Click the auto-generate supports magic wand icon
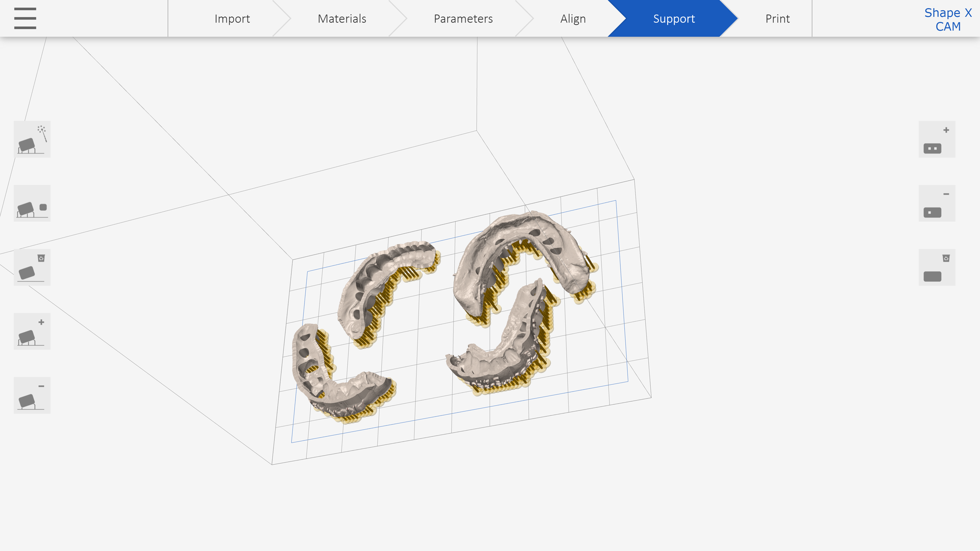This screenshot has height=551, width=980. [32, 139]
